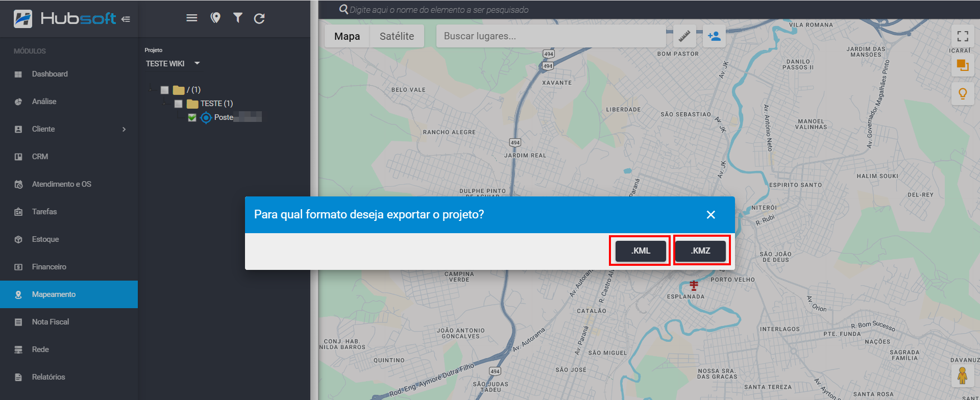Click the orange layers overlap icon
This screenshot has height=400, width=980.
click(x=963, y=65)
